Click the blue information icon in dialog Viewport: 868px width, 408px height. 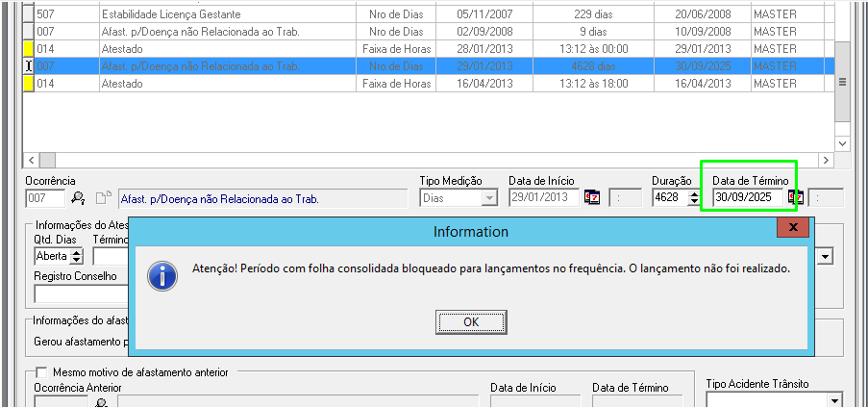pyautogui.click(x=162, y=276)
